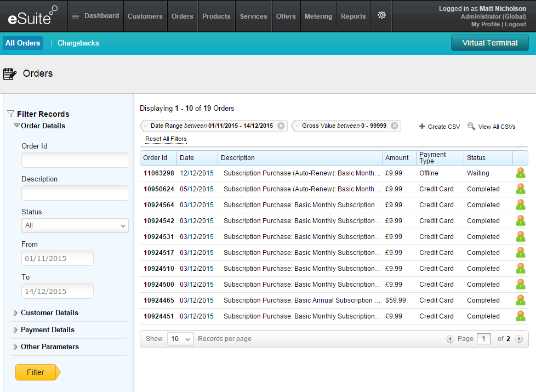Viewport: 536px width, 392px height.
Task: Expand Customer Details filter section
Action: 49,313
